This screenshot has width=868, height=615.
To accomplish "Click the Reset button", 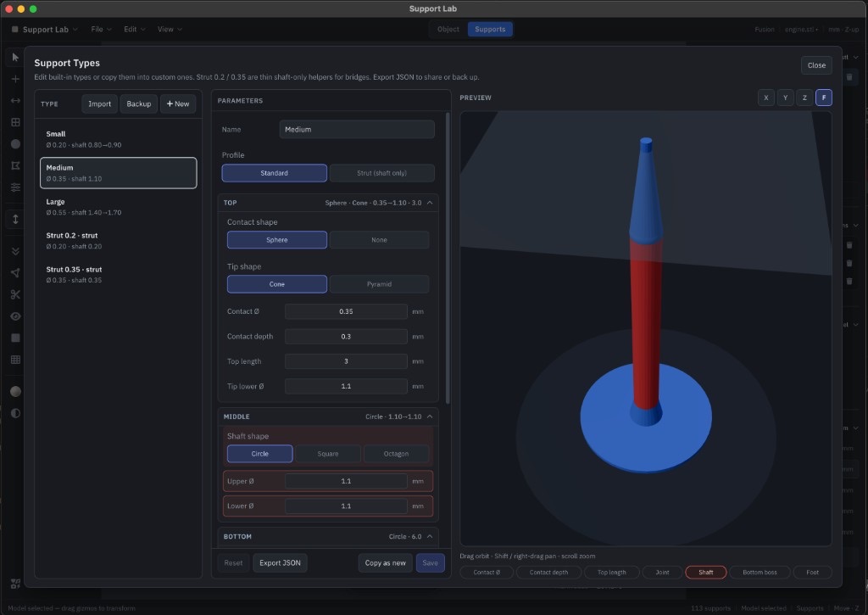I will (x=233, y=563).
